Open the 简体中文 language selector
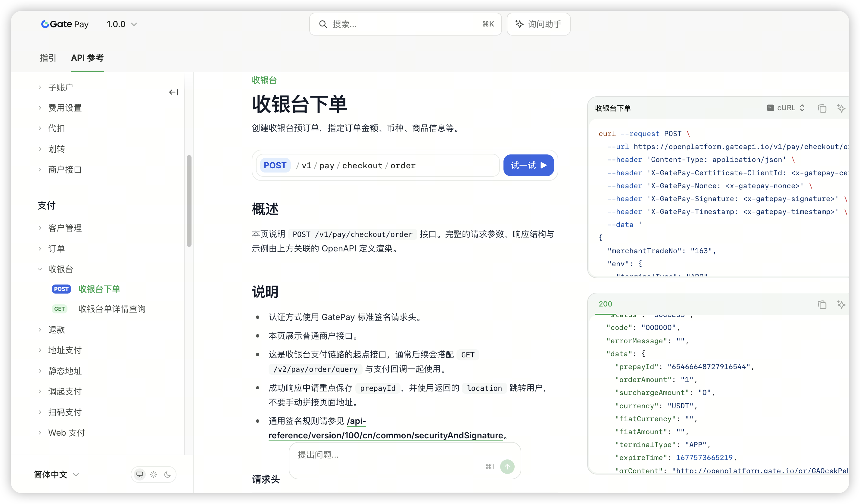The height and width of the screenshot is (504, 860). pos(56,474)
